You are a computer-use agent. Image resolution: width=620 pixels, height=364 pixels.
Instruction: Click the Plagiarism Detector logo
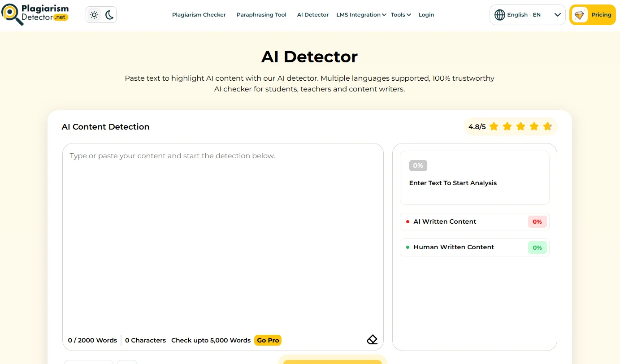[x=35, y=15]
